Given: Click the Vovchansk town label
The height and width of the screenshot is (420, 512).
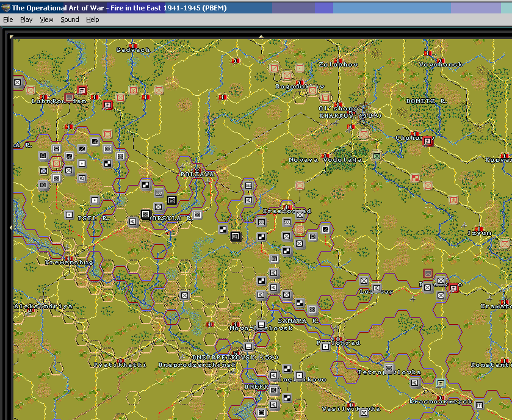Looking at the screenshot, I should coord(441,65).
